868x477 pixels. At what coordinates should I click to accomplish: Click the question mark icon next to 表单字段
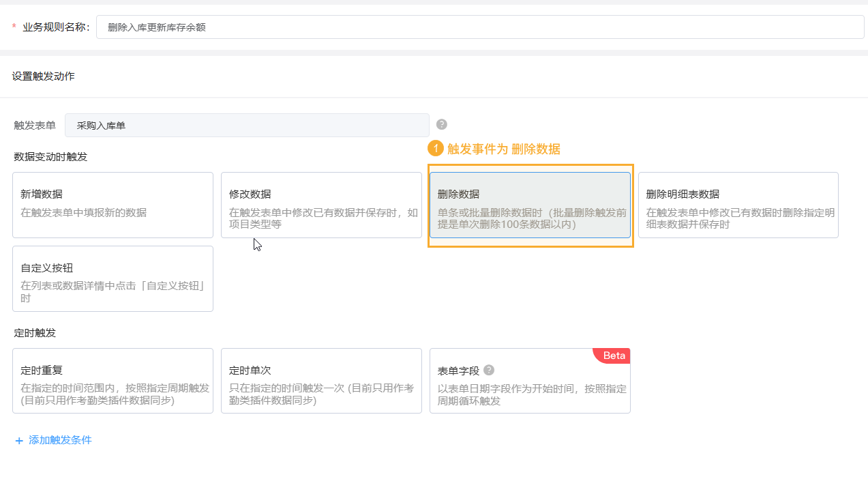click(489, 370)
